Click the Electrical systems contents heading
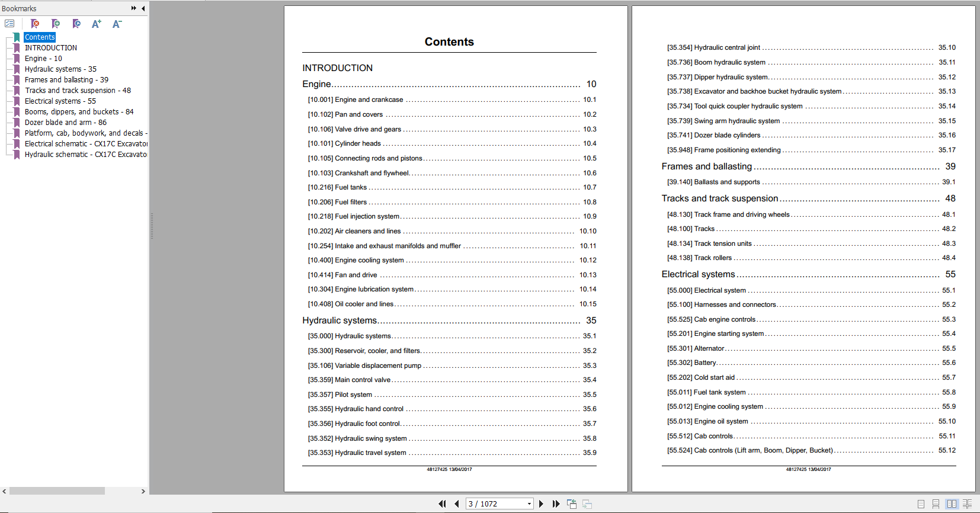 click(x=699, y=274)
